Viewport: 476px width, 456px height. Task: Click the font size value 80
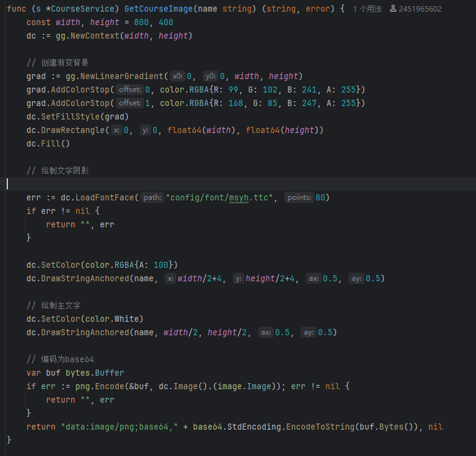320,197
